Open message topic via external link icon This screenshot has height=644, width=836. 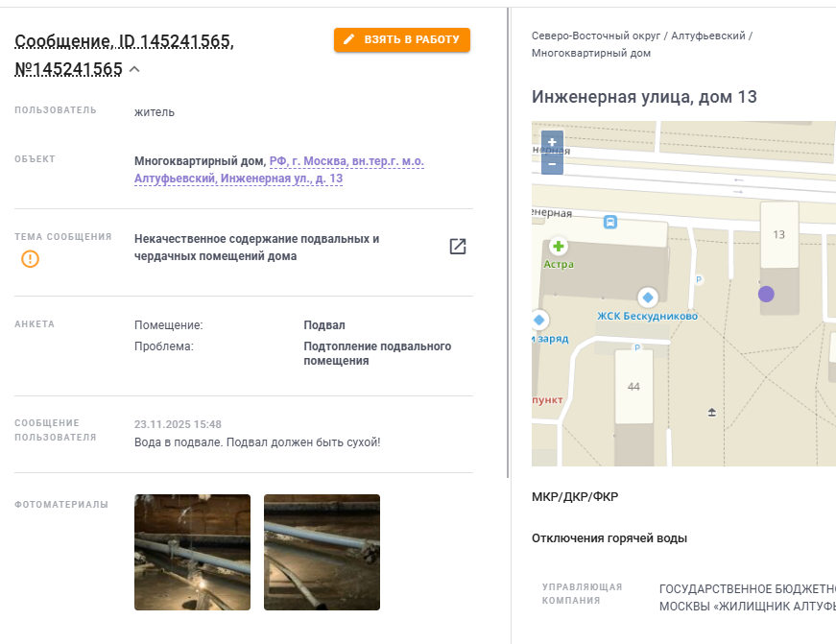tap(458, 247)
